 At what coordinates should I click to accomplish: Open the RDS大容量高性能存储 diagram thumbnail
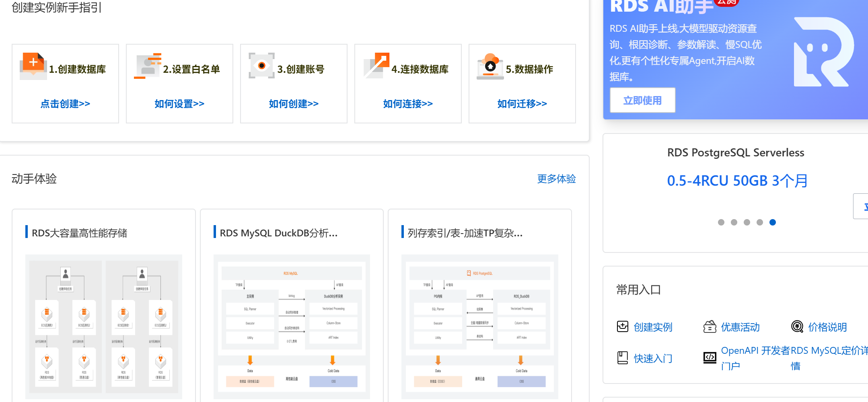click(x=104, y=326)
